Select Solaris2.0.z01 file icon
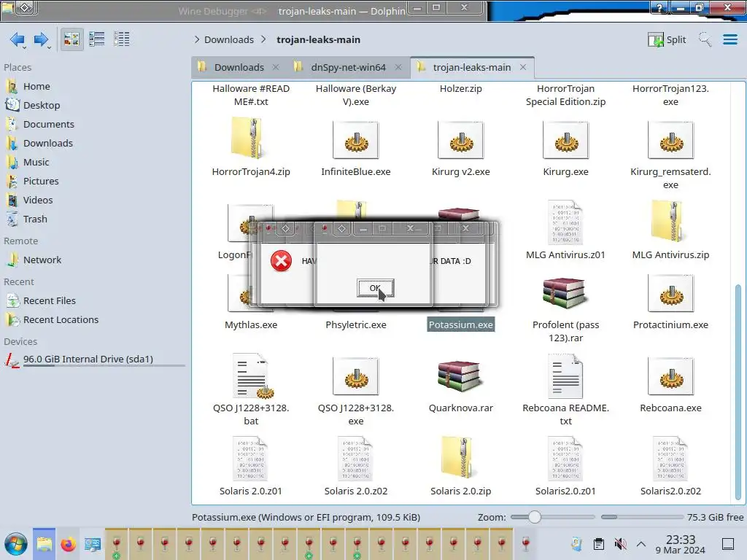This screenshot has width=747, height=560. click(565, 459)
